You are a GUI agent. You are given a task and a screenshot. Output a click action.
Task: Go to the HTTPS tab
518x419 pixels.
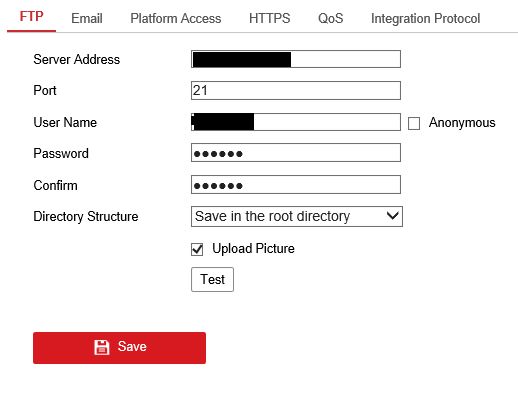[269, 18]
